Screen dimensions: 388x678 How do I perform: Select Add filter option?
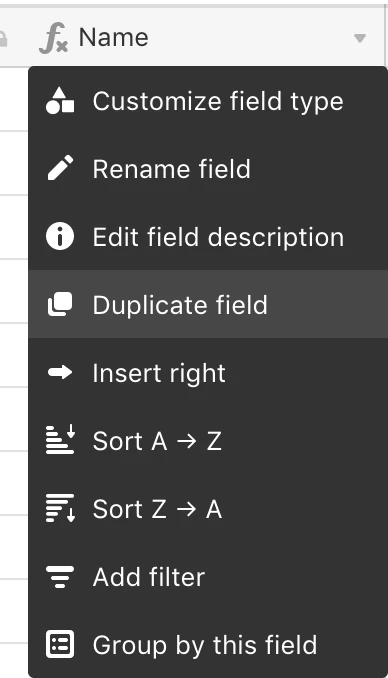pyautogui.click(x=208, y=576)
